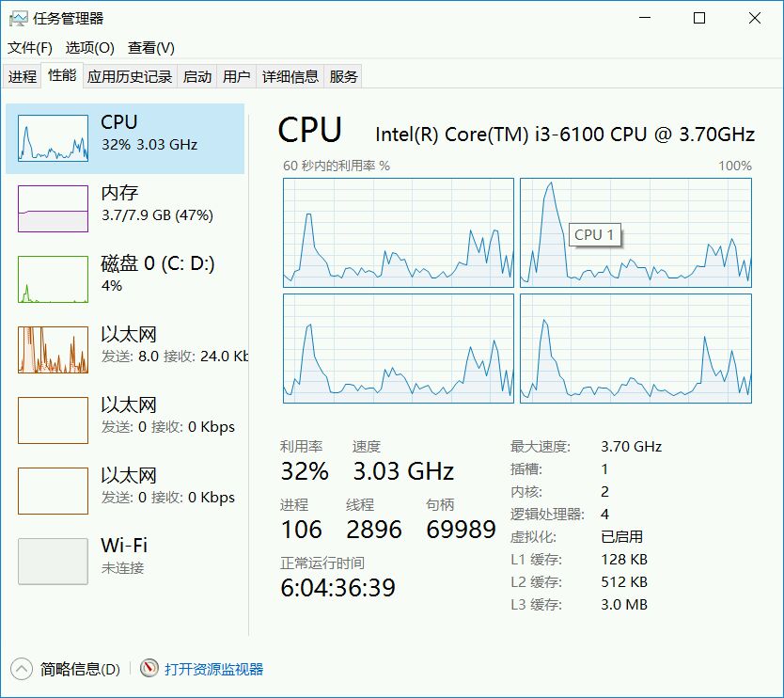Click the bottom-right logical processor graph
This screenshot has width=784, height=698.
(635, 348)
